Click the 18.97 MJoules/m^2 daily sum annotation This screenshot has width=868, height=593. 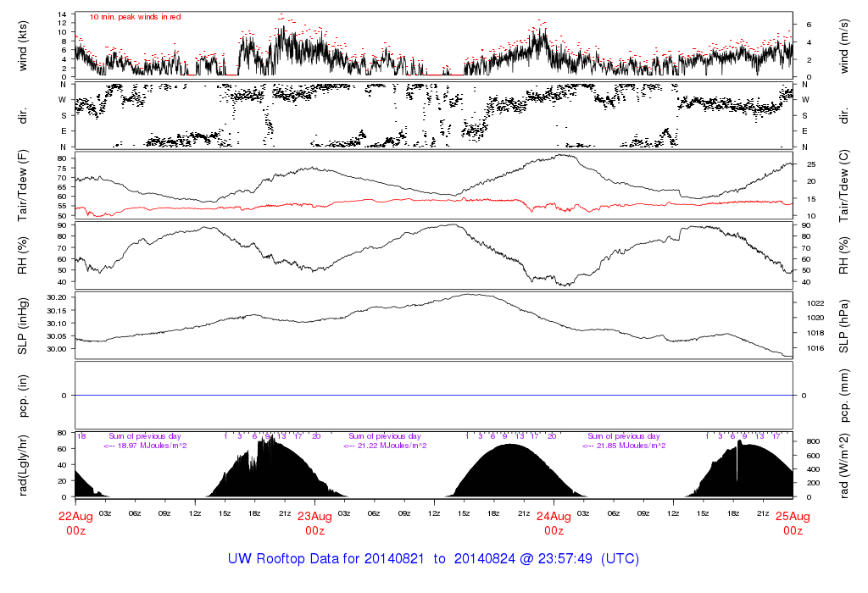click(x=145, y=445)
